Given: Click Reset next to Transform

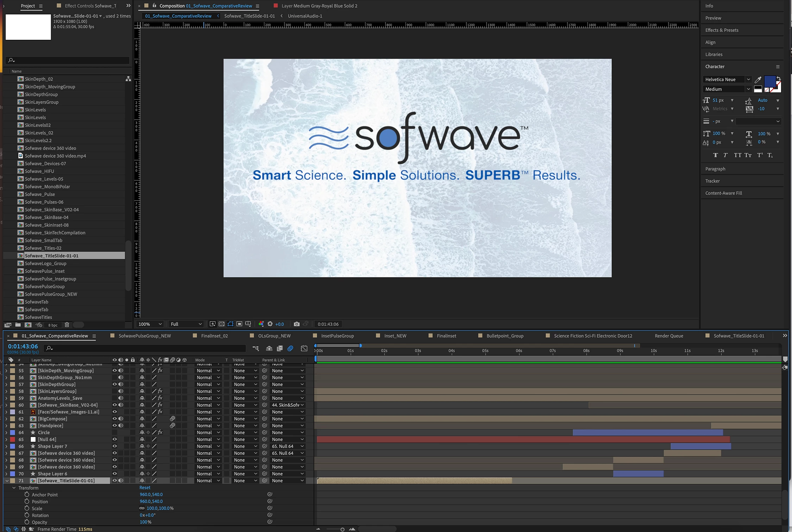Looking at the screenshot, I should coord(145,488).
